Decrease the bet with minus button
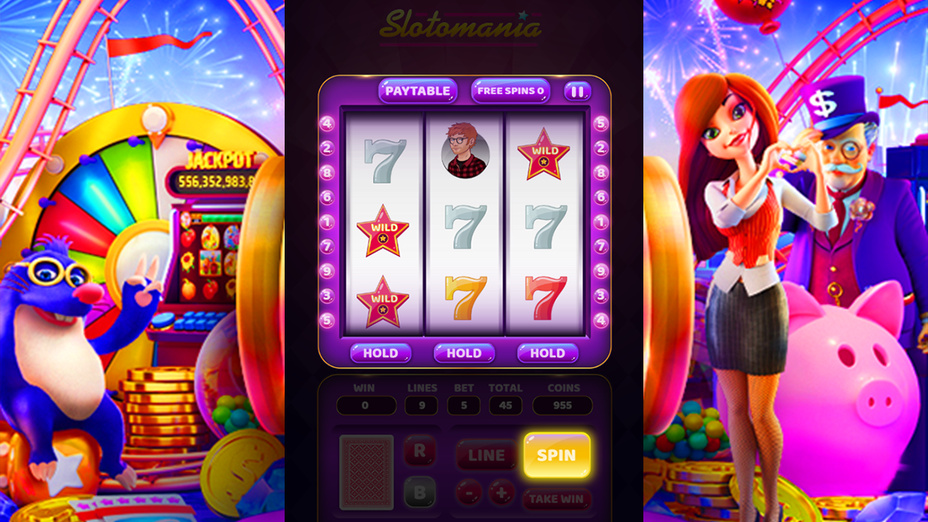Image resolution: width=928 pixels, height=522 pixels. click(x=469, y=492)
